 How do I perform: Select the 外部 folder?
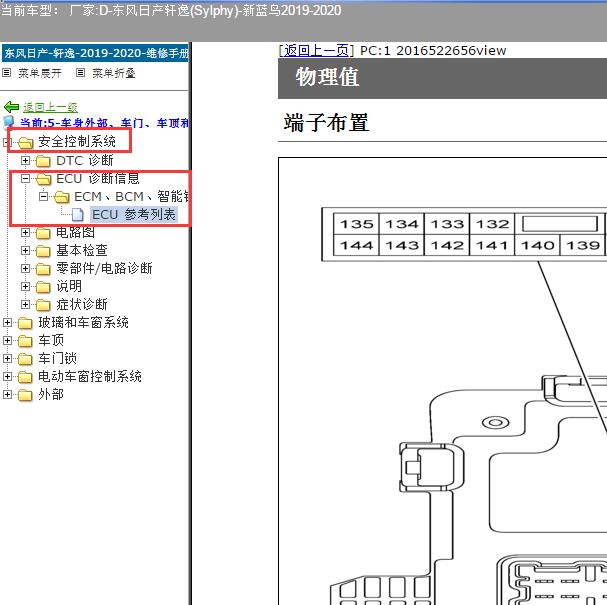point(51,394)
